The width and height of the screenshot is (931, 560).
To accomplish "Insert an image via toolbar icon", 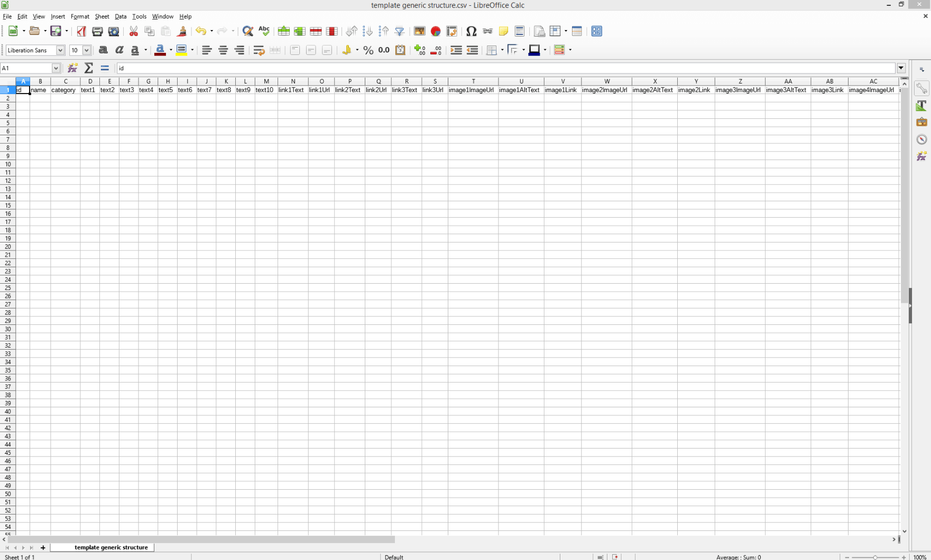I will coord(420,31).
